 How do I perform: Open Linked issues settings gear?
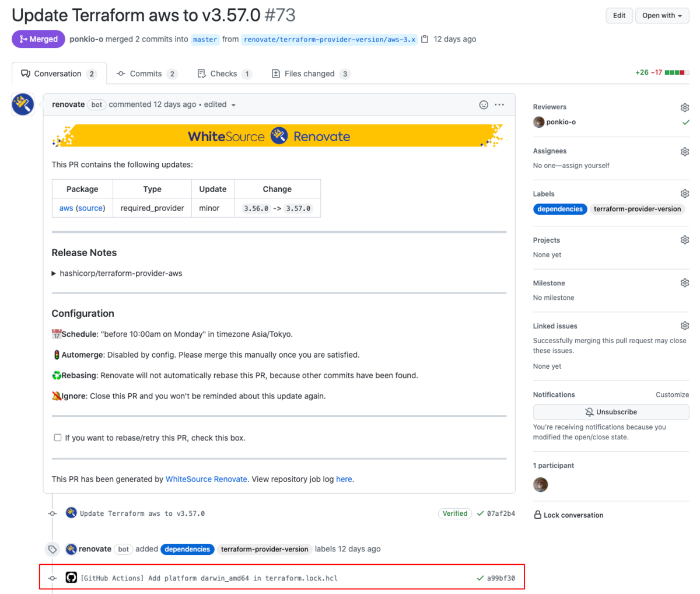[685, 326]
